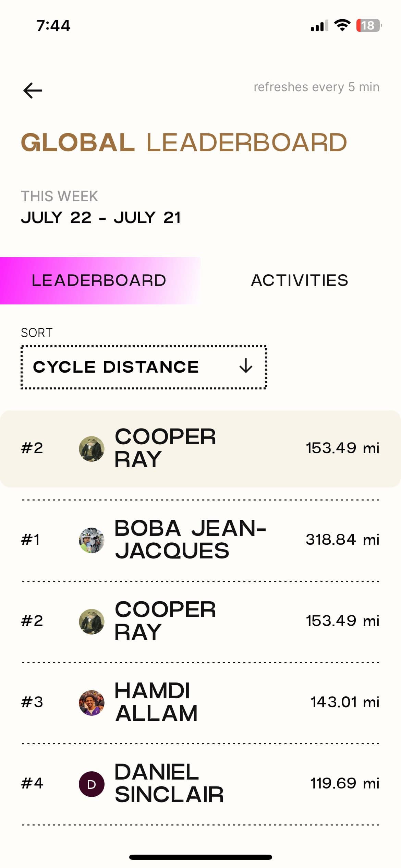Tap the 318.84 mi distance value

click(x=342, y=540)
